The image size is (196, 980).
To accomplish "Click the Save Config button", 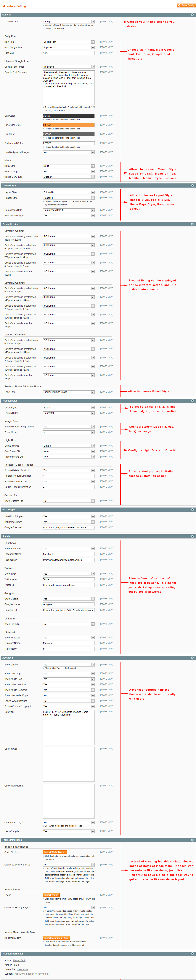I will (x=186, y=5).
